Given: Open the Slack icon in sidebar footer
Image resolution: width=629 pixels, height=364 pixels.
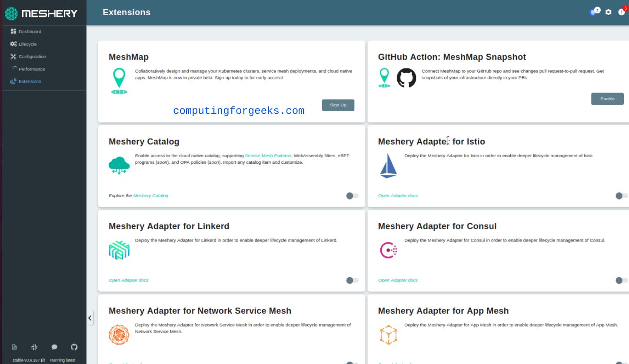Looking at the screenshot, I should (34, 347).
